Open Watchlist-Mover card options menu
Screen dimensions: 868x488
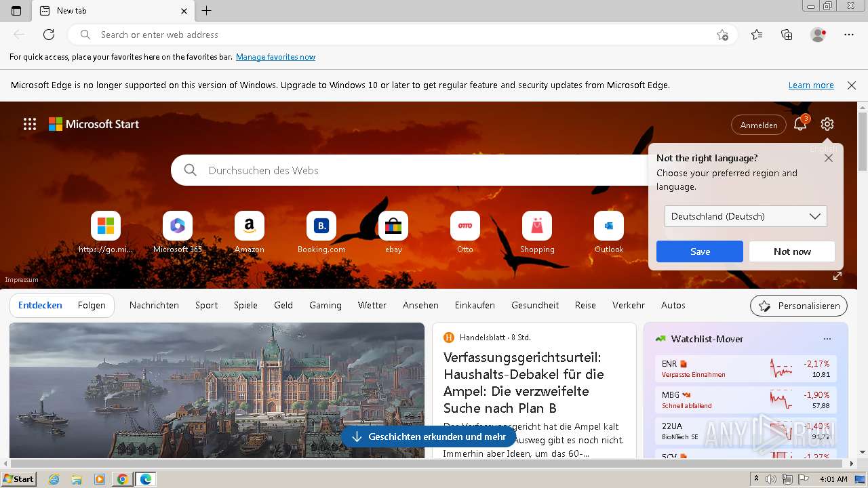(827, 339)
